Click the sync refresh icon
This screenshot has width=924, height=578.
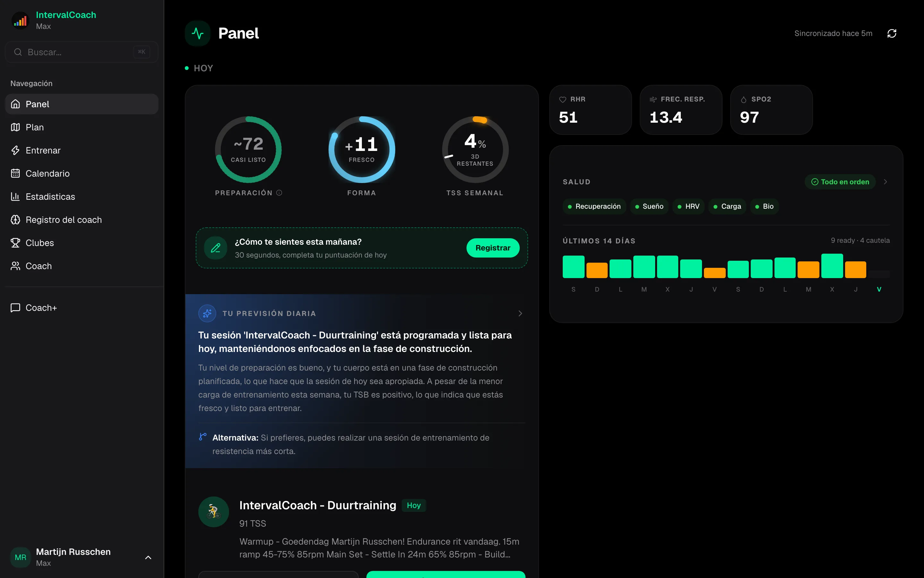(x=892, y=34)
